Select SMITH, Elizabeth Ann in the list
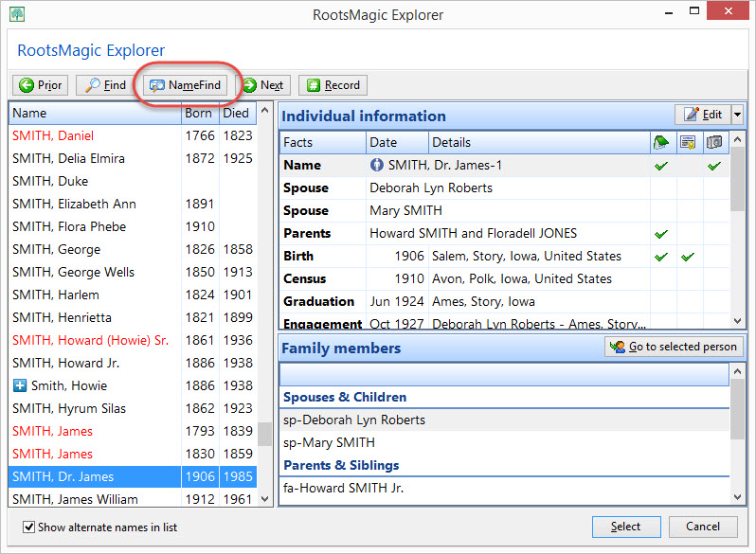756x554 pixels. 133,204
